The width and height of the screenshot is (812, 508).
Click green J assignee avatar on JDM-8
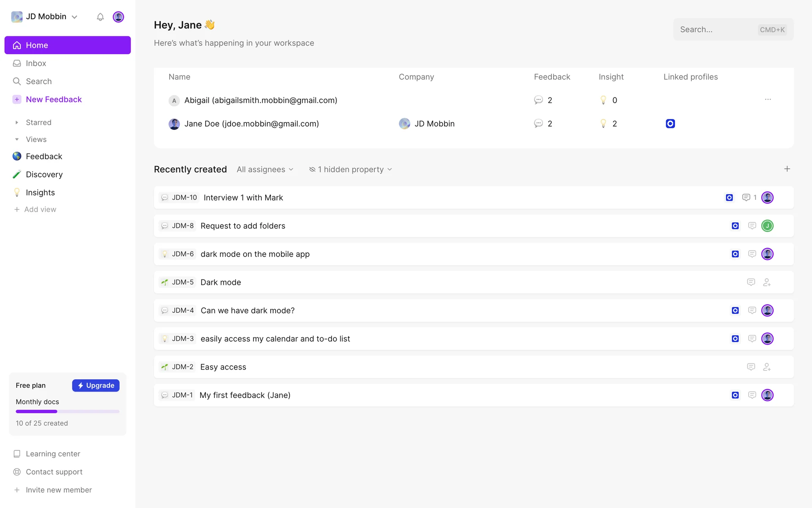pyautogui.click(x=767, y=226)
